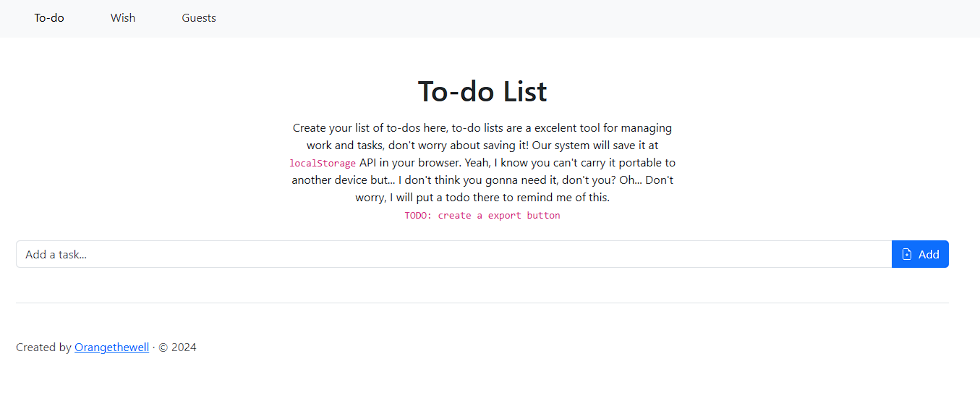Focus the Add a task input field
The height and width of the screenshot is (409, 980).
coord(454,254)
